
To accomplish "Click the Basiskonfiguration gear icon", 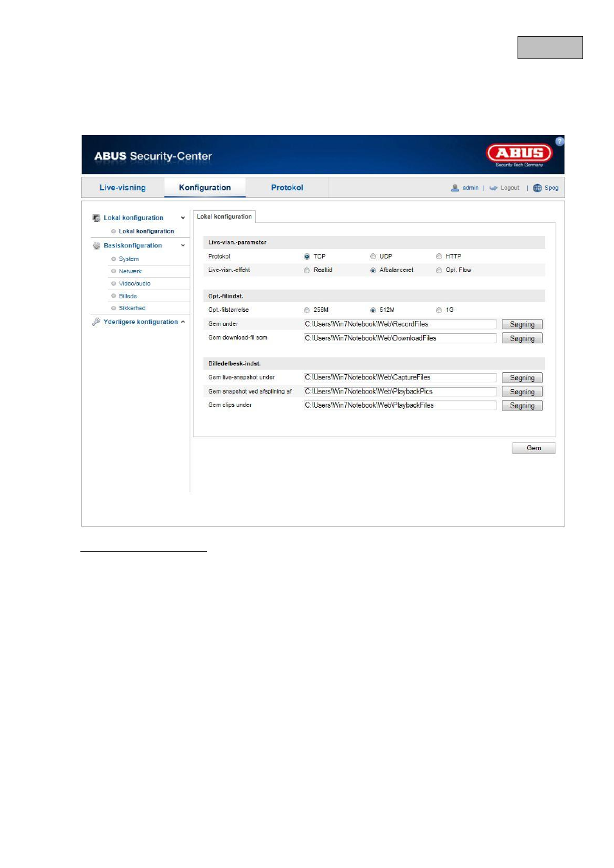I will tap(96, 246).
